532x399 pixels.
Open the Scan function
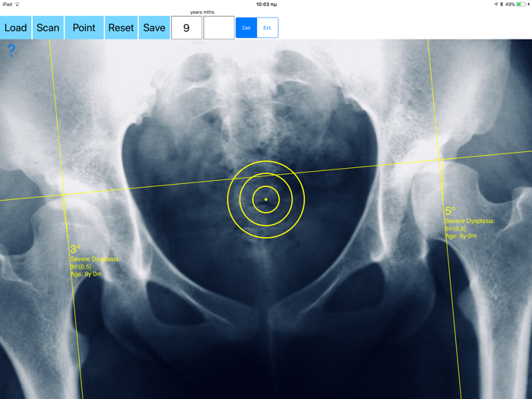tap(48, 27)
